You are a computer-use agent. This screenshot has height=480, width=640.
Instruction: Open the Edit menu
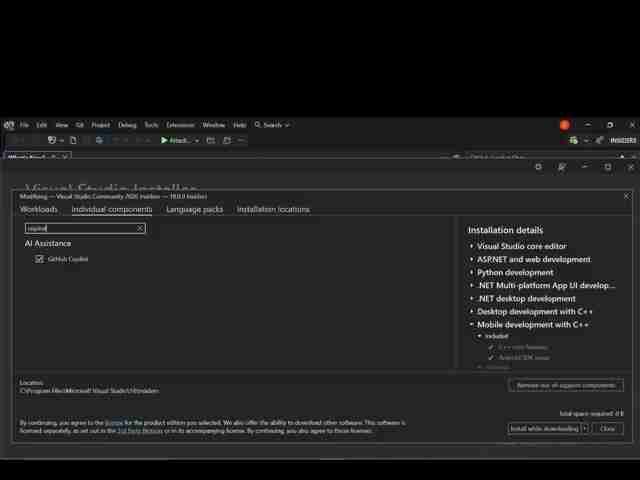[42, 125]
